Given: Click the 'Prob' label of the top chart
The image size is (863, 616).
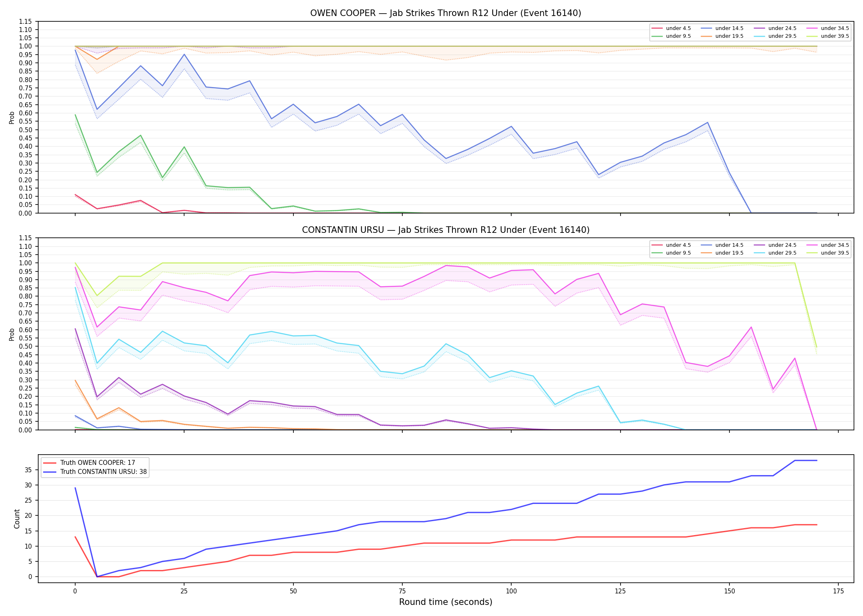Looking at the screenshot, I should (12, 117).
